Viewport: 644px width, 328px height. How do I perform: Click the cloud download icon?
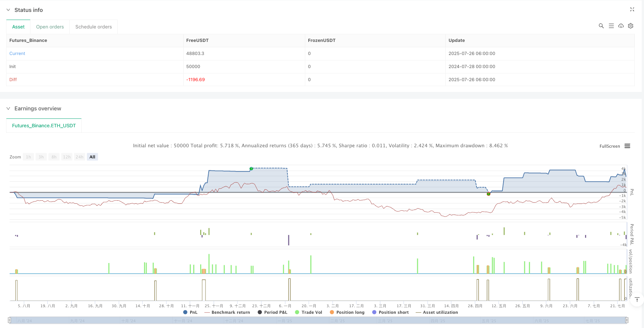(621, 26)
